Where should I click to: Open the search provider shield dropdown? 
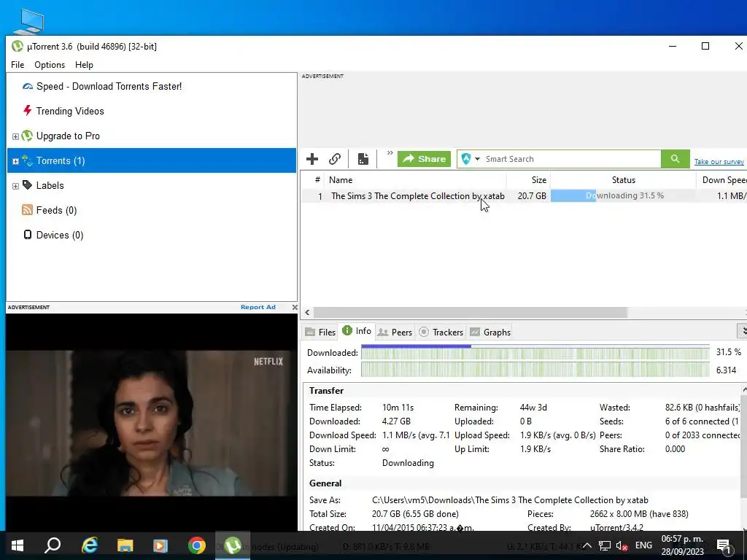471,159
